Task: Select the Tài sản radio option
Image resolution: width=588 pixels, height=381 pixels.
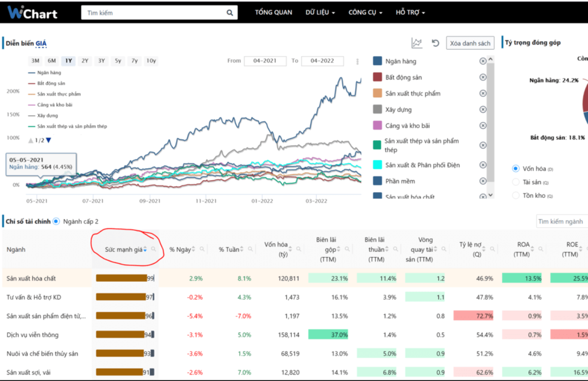Action: click(515, 182)
